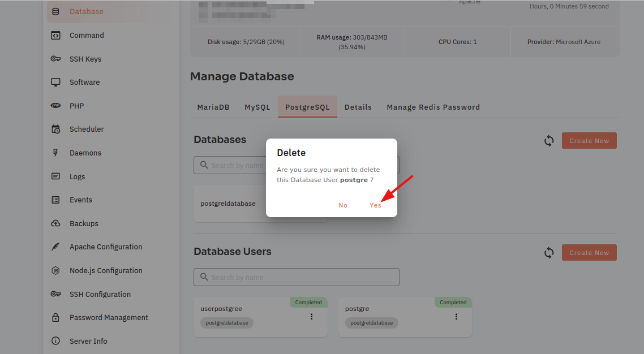
Task: Open the PHP section label
Action: (77, 106)
